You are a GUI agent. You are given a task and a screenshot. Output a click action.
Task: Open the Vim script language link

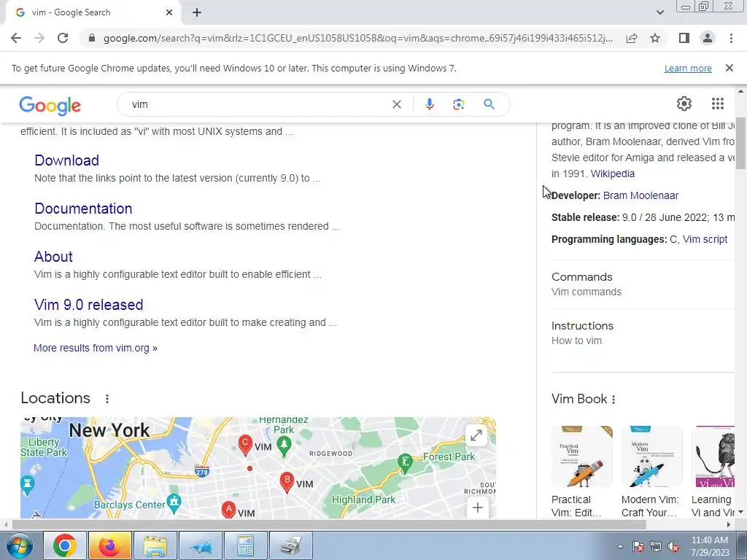coord(705,239)
